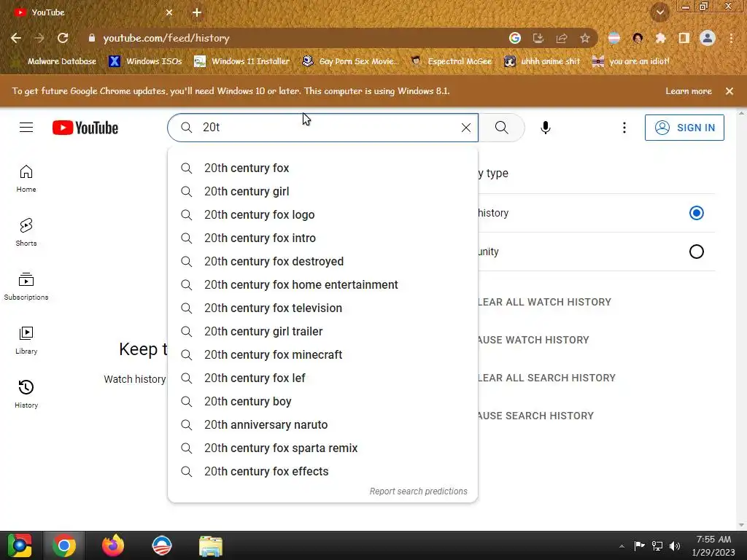Click the volume icon in system tray
Image resolution: width=747 pixels, height=560 pixels.
(675, 546)
